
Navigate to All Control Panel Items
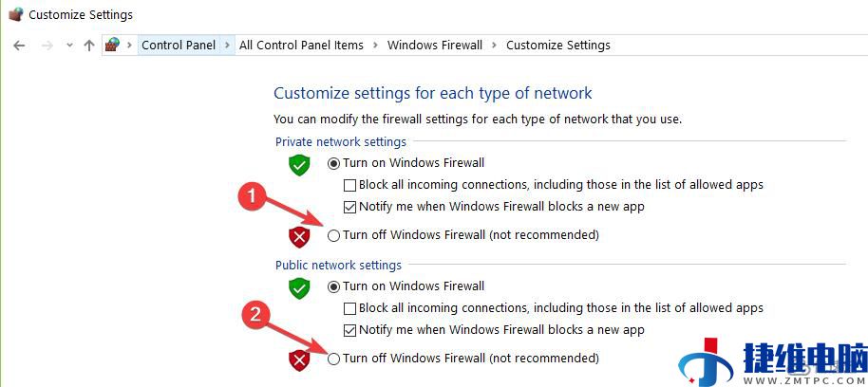pos(301,45)
